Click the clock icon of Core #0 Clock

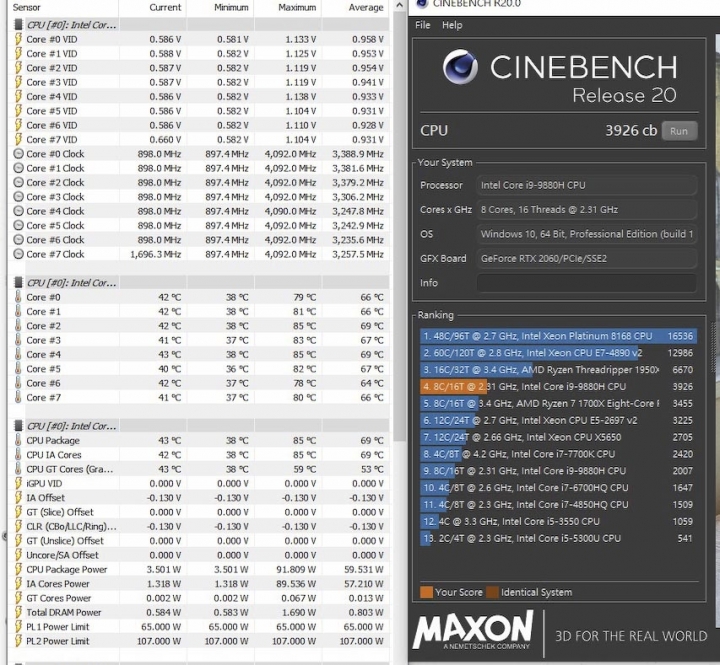[18, 154]
